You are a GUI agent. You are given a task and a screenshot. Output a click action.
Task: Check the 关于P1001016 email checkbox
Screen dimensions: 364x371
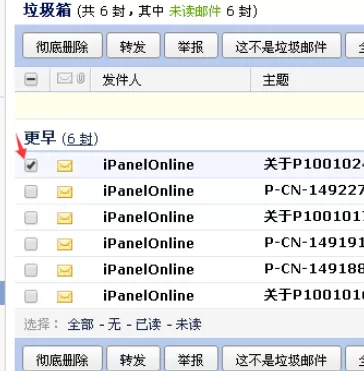pyautogui.click(x=31, y=296)
